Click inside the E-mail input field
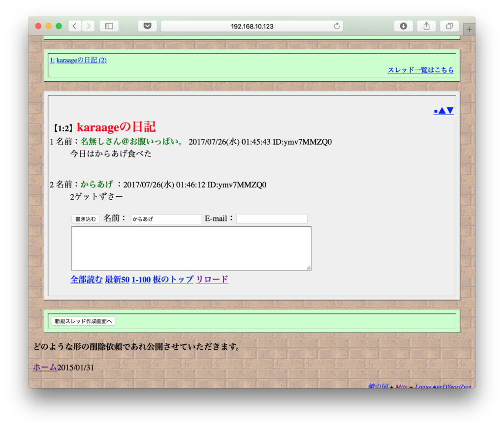The width and height of the screenshot is (504, 429). pos(272,218)
